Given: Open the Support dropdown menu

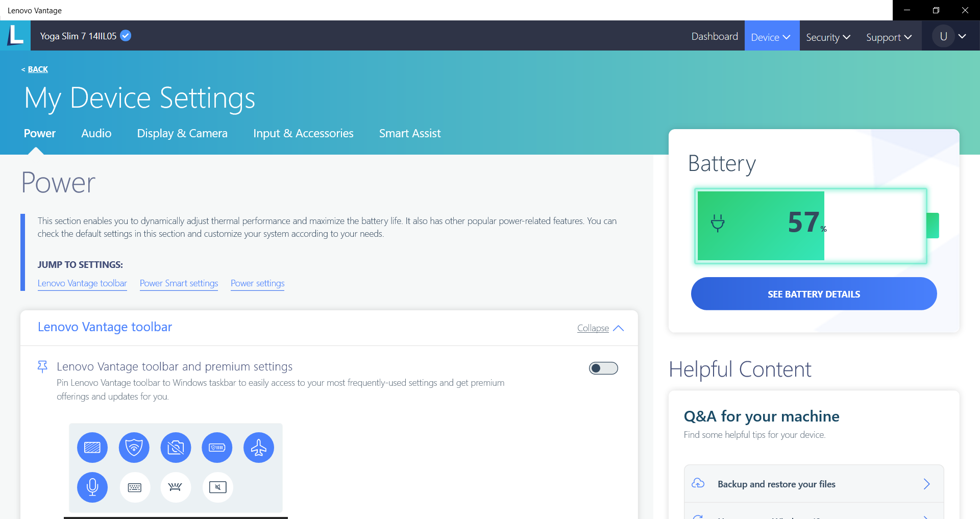Looking at the screenshot, I should tap(889, 37).
